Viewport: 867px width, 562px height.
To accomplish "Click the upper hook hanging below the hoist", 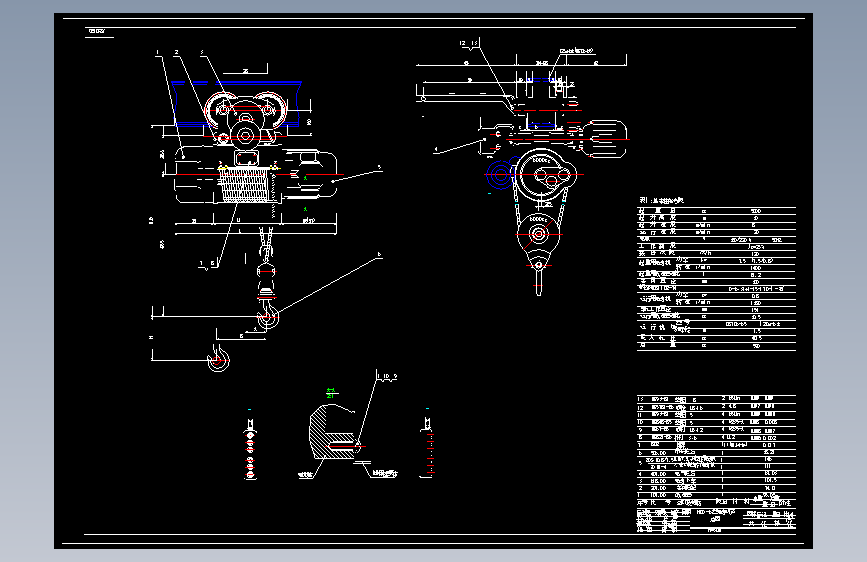I will pos(268,315).
